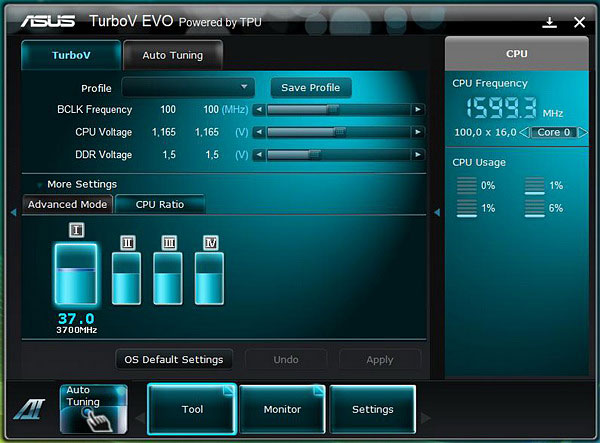Click the Save Profile button

point(311,88)
